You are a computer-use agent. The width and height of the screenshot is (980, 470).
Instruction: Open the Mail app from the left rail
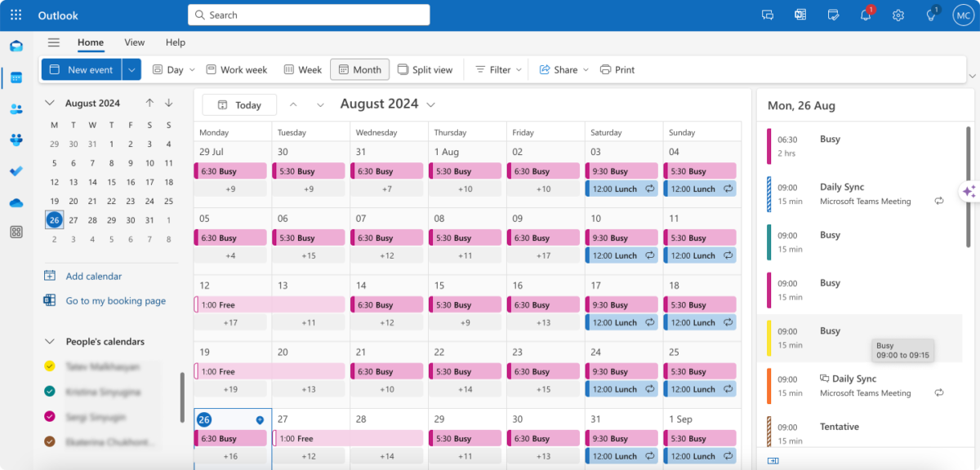tap(16, 46)
